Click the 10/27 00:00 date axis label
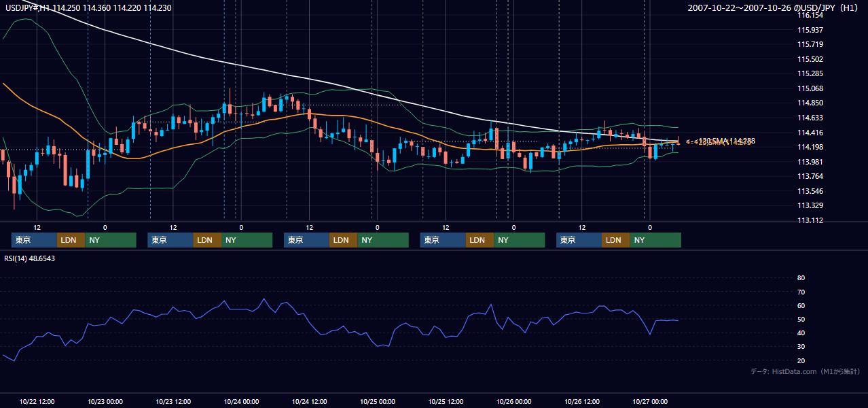The height and width of the screenshot is (408, 868). pos(650,401)
